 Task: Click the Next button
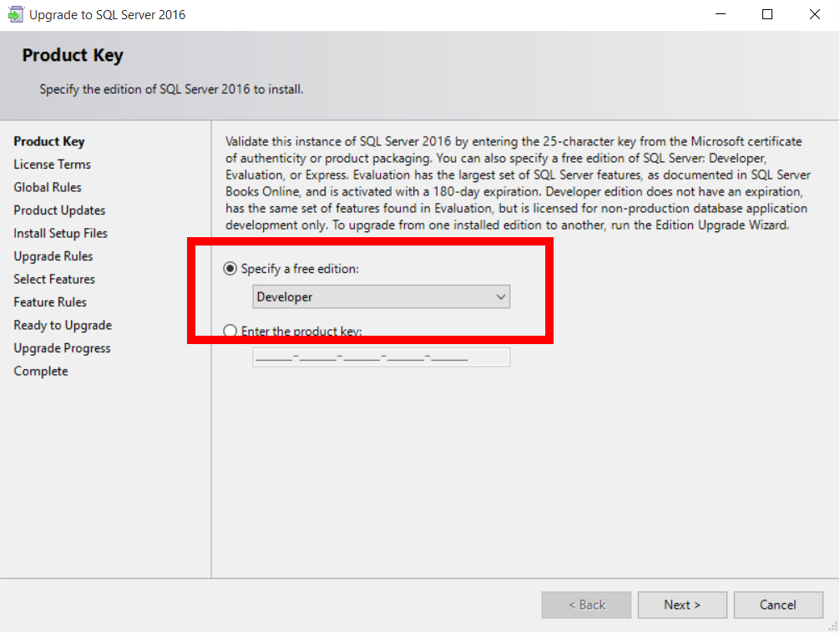(682, 605)
